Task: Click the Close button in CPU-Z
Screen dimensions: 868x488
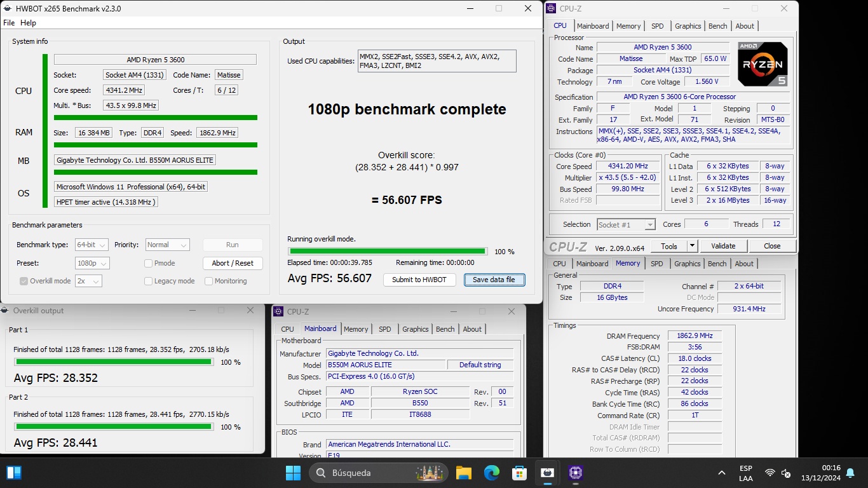Action: [x=772, y=246]
